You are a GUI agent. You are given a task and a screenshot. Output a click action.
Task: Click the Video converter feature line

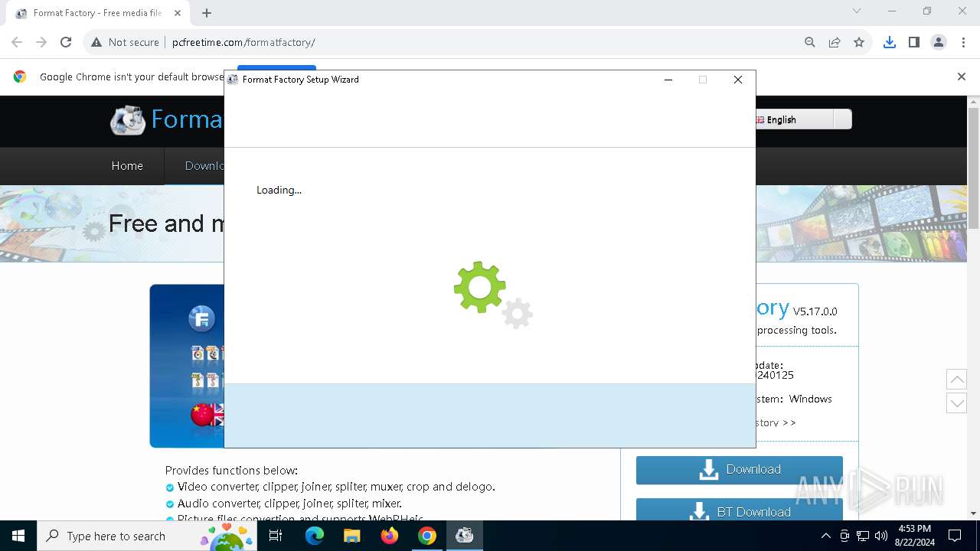pos(336,487)
